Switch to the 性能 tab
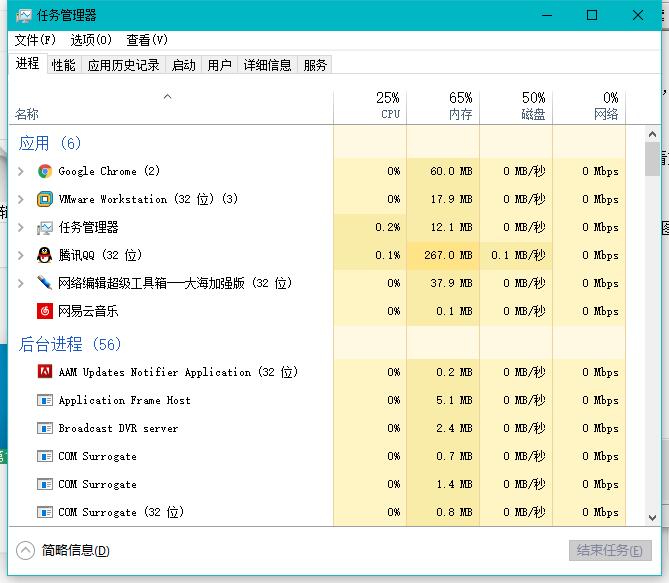The height and width of the screenshot is (583, 669). click(63, 65)
